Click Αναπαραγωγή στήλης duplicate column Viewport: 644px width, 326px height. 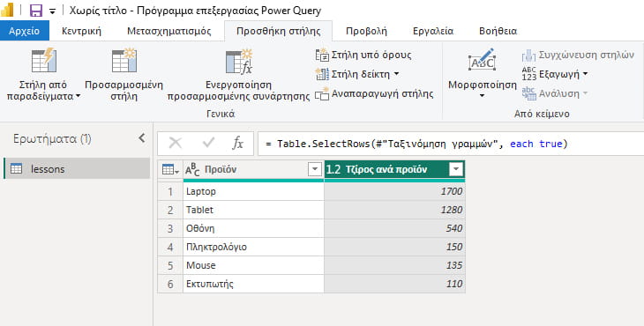coord(374,94)
